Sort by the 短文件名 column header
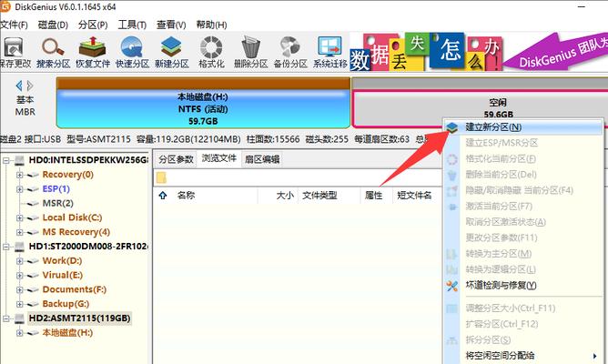Image resolution: width=608 pixels, height=364 pixels. 414,196
